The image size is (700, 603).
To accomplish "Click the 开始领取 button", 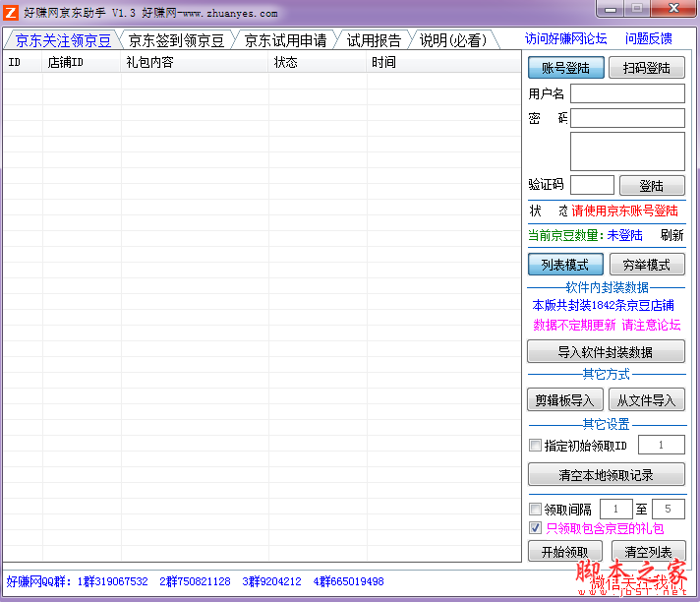I will [565, 552].
